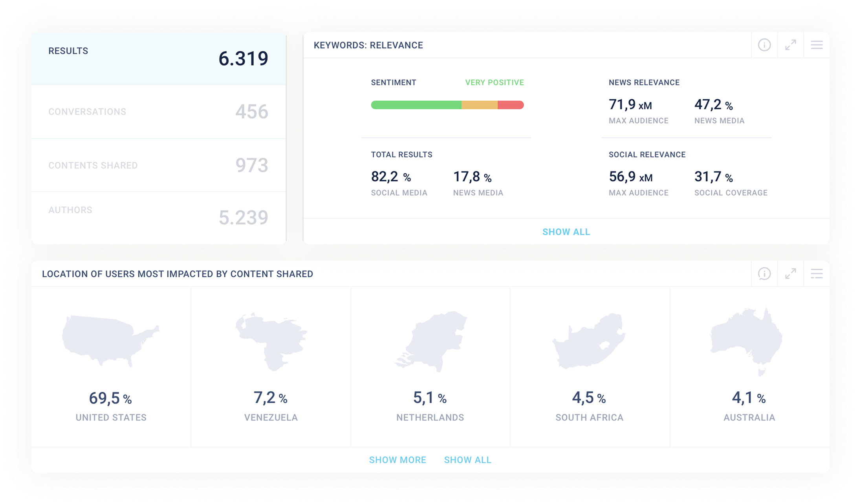Click Show All in Keywords Relevance panel

click(x=566, y=232)
